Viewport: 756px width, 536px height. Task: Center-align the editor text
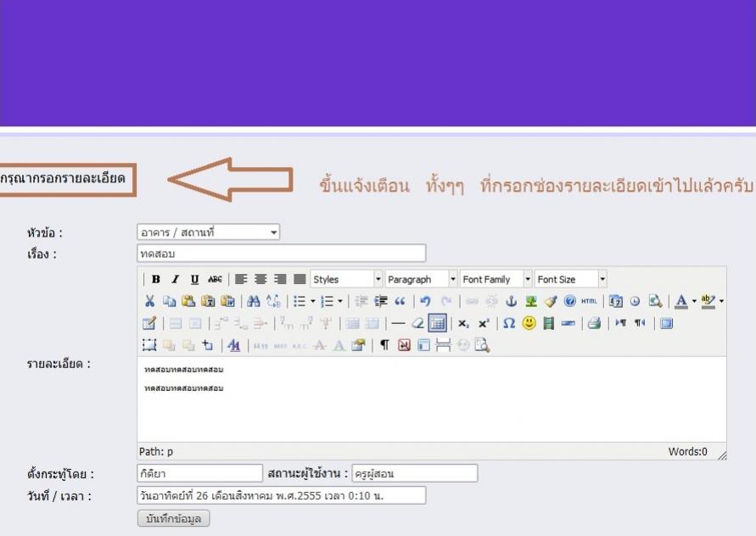tap(260, 279)
